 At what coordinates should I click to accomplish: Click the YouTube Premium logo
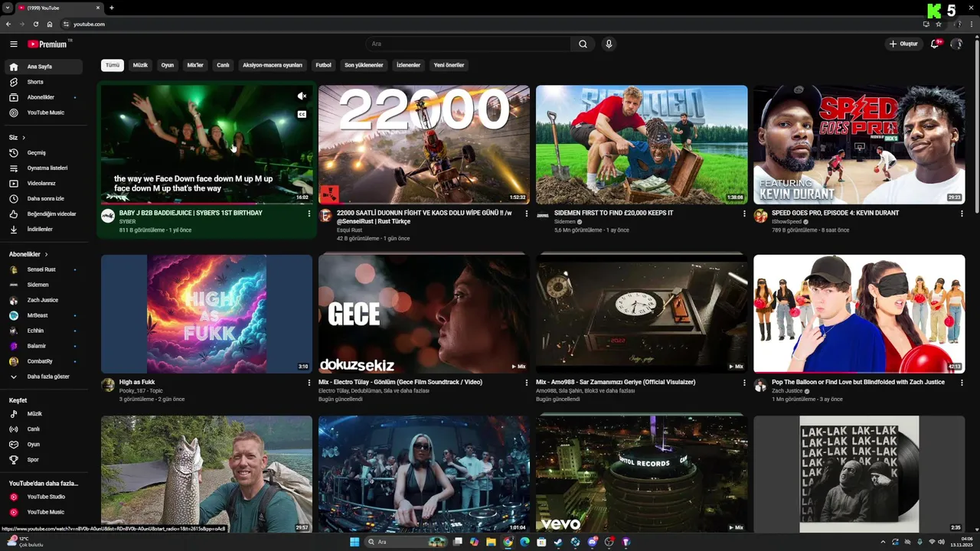[x=47, y=44]
